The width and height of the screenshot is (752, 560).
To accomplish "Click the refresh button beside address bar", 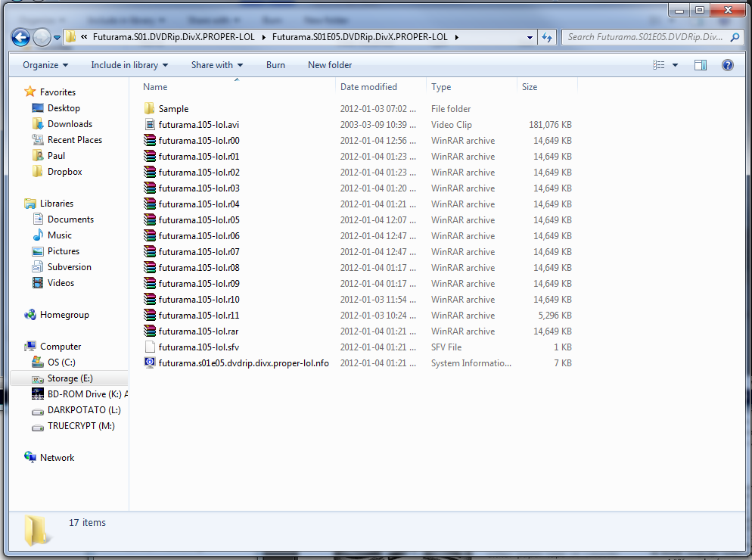I will pyautogui.click(x=547, y=37).
